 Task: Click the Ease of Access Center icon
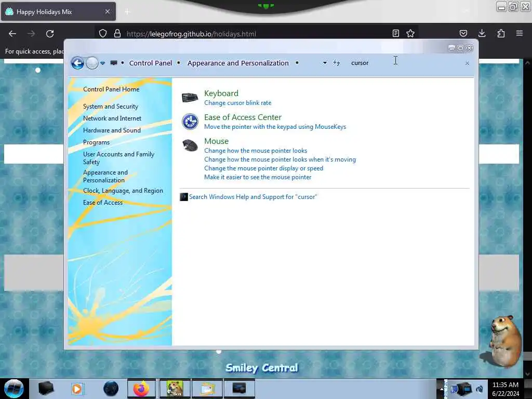coord(190,122)
